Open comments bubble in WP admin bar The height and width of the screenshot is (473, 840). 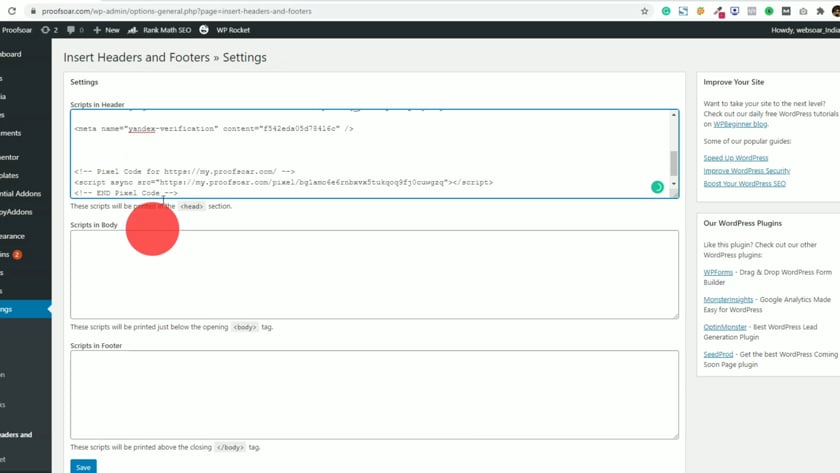click(x=75, y=30)
